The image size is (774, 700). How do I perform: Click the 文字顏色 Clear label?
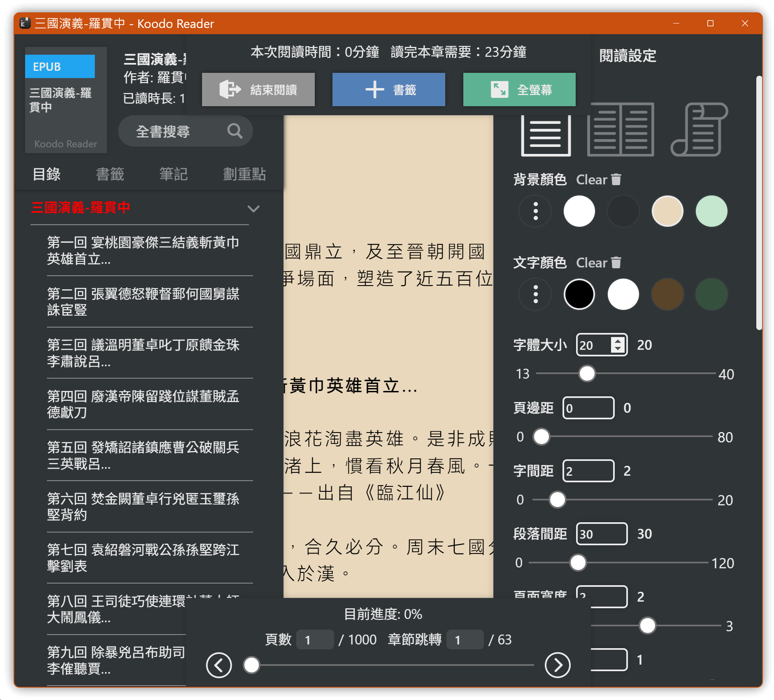[592, 263]
